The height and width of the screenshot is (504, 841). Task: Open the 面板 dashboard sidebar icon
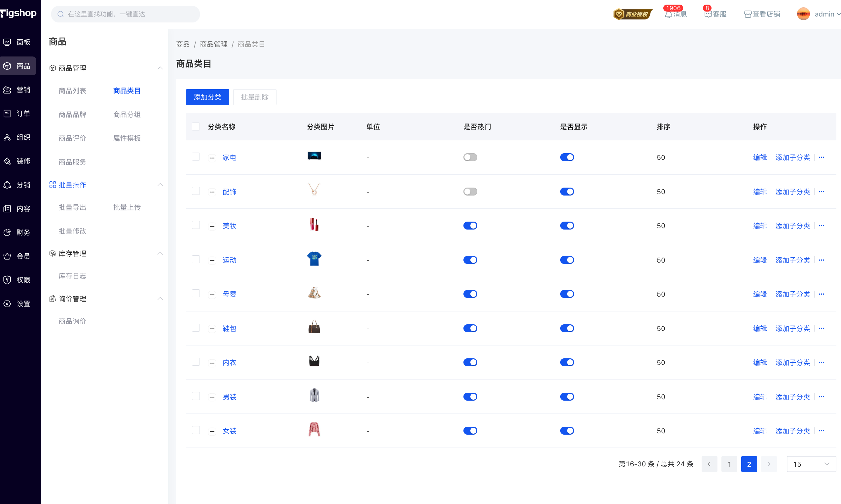7,42
